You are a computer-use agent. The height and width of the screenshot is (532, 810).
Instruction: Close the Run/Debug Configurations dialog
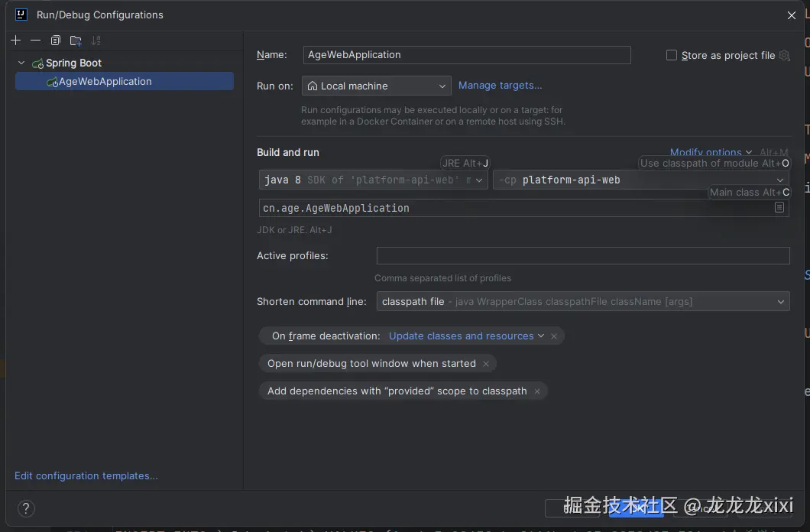tap(792, 15)
